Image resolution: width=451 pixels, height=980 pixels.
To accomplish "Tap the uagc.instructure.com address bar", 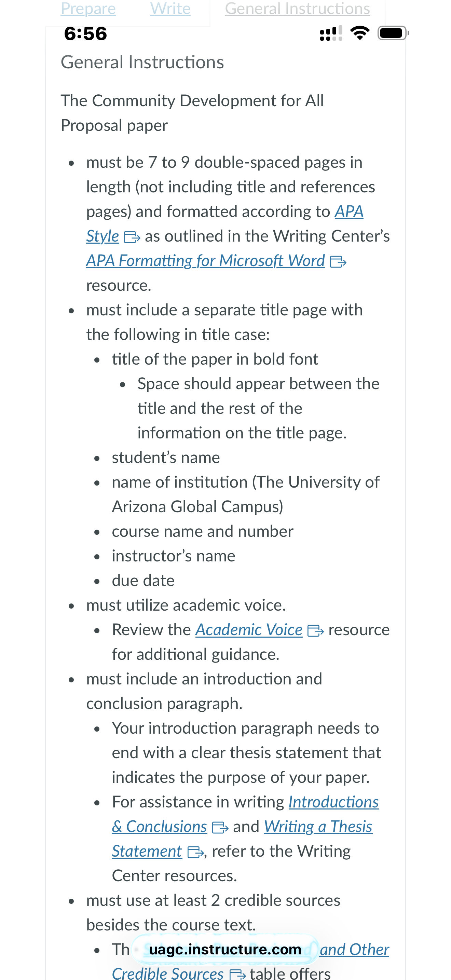I will tap(225, 950).
